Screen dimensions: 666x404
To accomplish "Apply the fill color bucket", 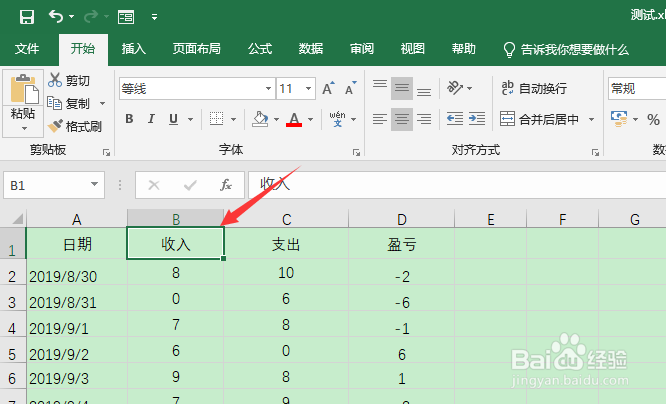I will pos(260,119).
